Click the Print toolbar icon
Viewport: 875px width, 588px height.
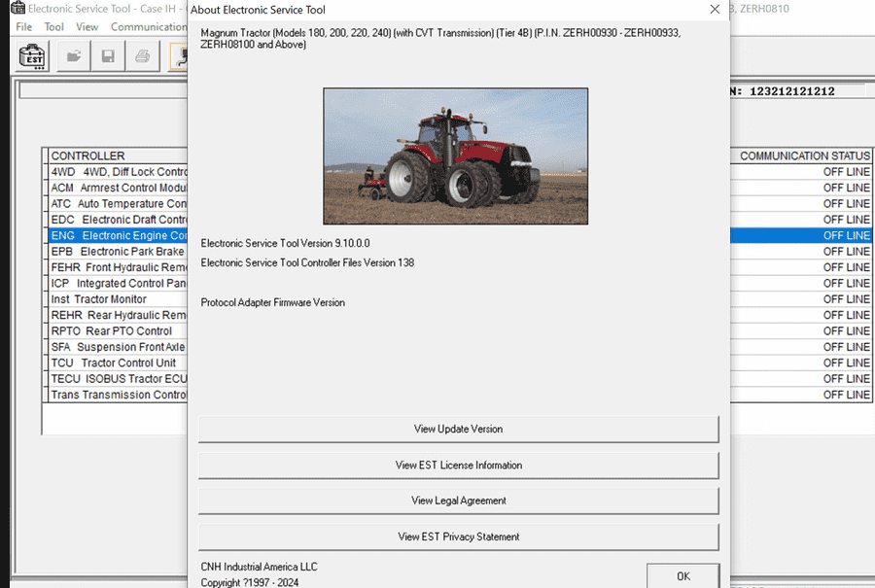click(141, 55)
